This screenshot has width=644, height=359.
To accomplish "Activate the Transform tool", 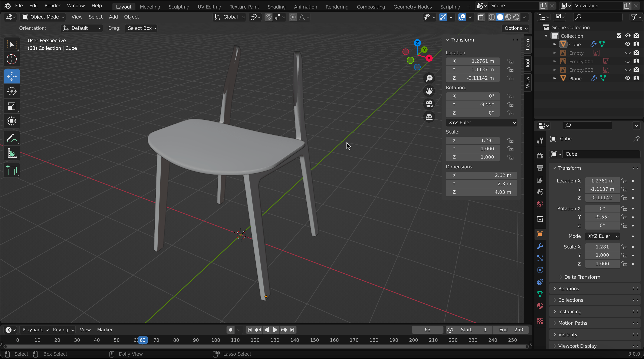I will [x=11, y=121].
